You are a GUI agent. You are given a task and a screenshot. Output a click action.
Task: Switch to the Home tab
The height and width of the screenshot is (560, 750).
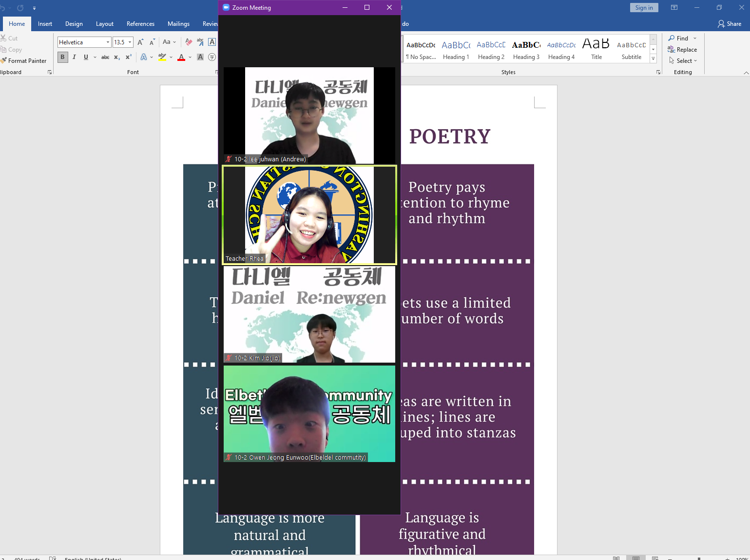[17, 24]
